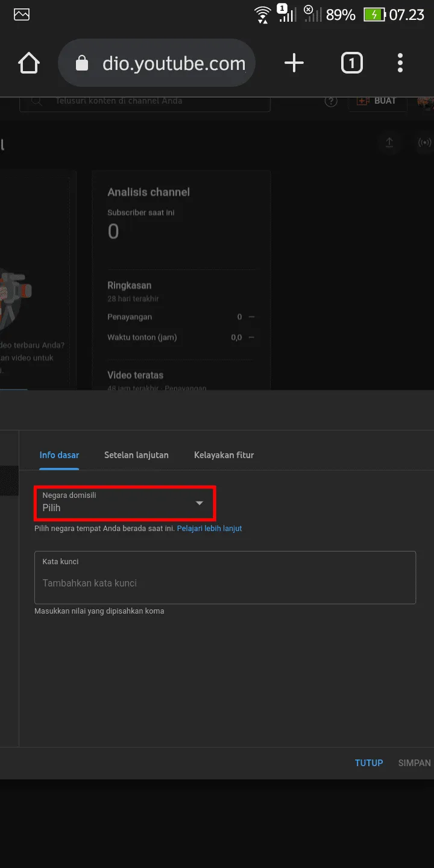
Task: Switch to Kelayakan fitur tab
Action: (224, 455)
